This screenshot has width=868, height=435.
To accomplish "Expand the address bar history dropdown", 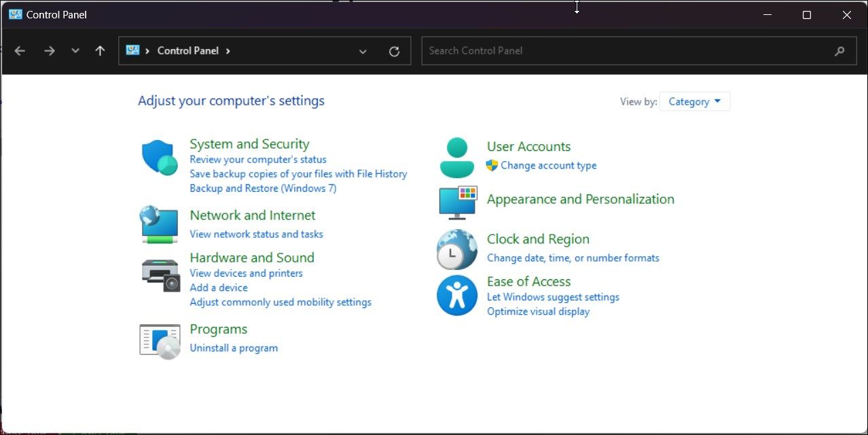I will pos(363,51).
